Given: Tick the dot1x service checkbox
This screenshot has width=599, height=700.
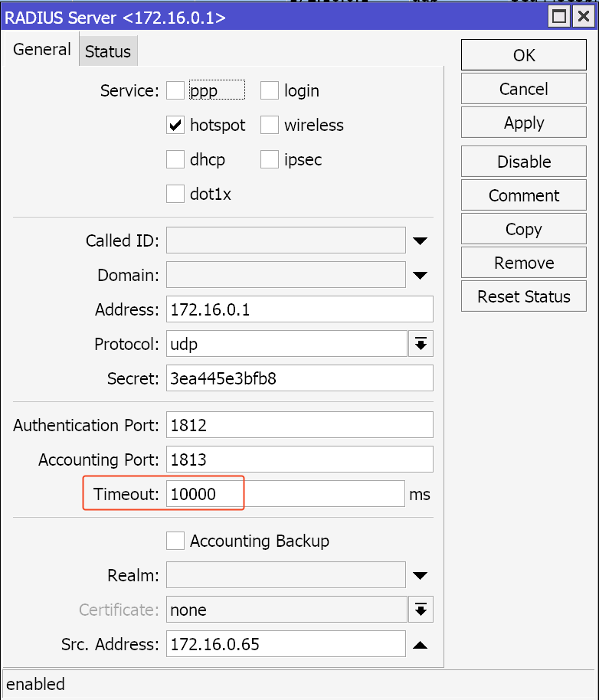Looking at the screenshot, I should 175,194.
